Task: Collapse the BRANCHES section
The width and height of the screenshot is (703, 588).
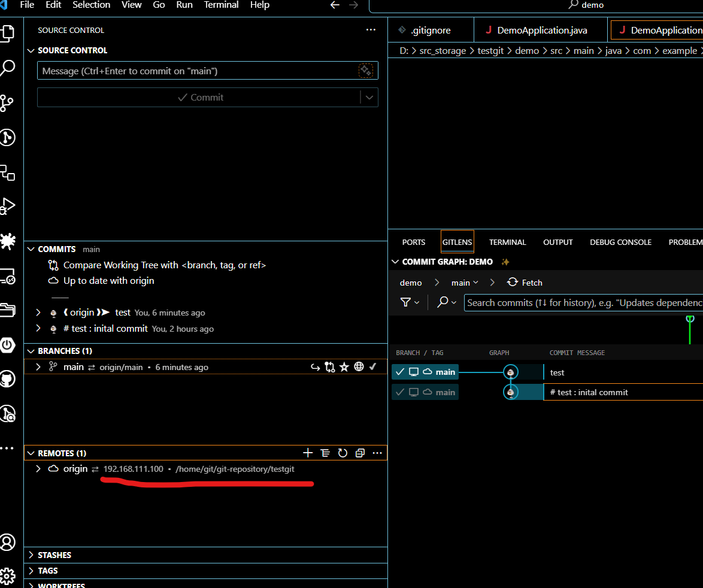Action: point(31,351)
